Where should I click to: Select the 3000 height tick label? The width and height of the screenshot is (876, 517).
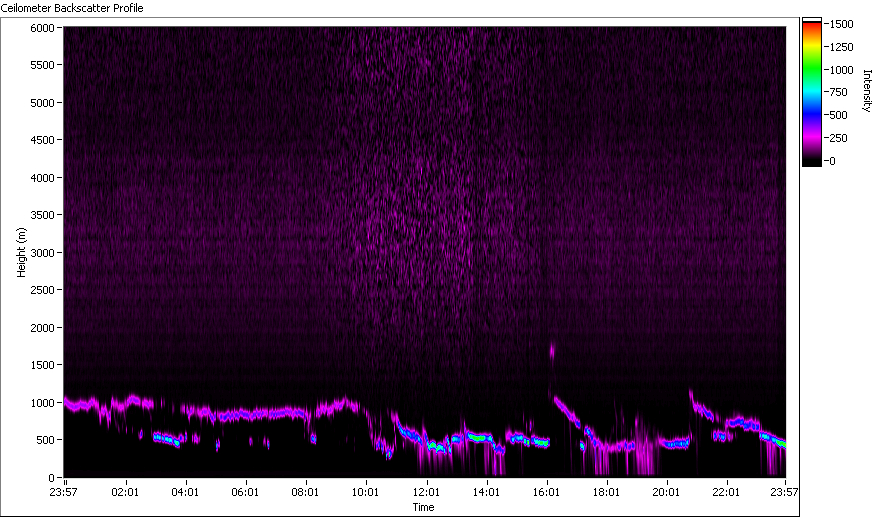click(x=42, y=253)
